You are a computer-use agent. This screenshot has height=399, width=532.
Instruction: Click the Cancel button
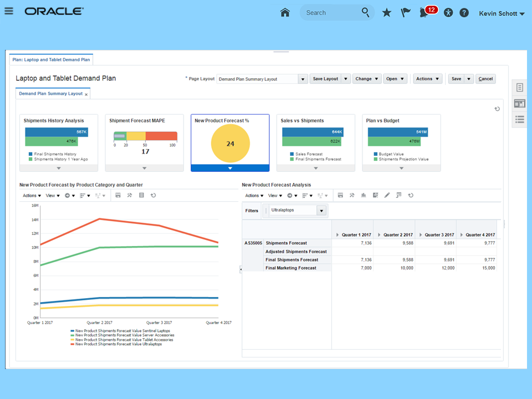(x=485, y=79)
